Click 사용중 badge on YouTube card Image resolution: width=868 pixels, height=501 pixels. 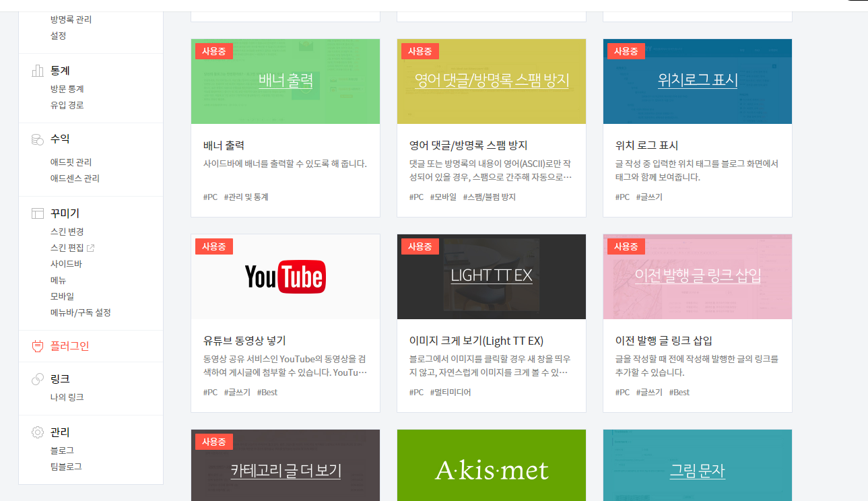214,246
